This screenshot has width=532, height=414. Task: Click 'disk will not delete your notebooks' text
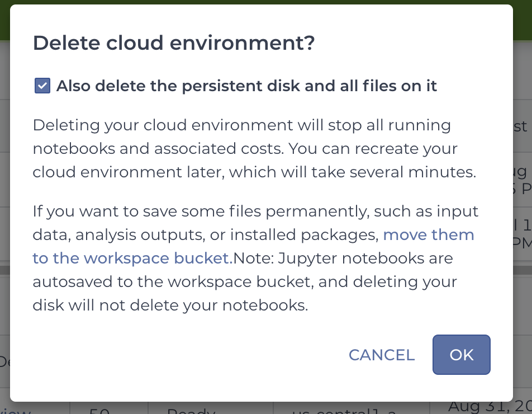pos(170,305)
